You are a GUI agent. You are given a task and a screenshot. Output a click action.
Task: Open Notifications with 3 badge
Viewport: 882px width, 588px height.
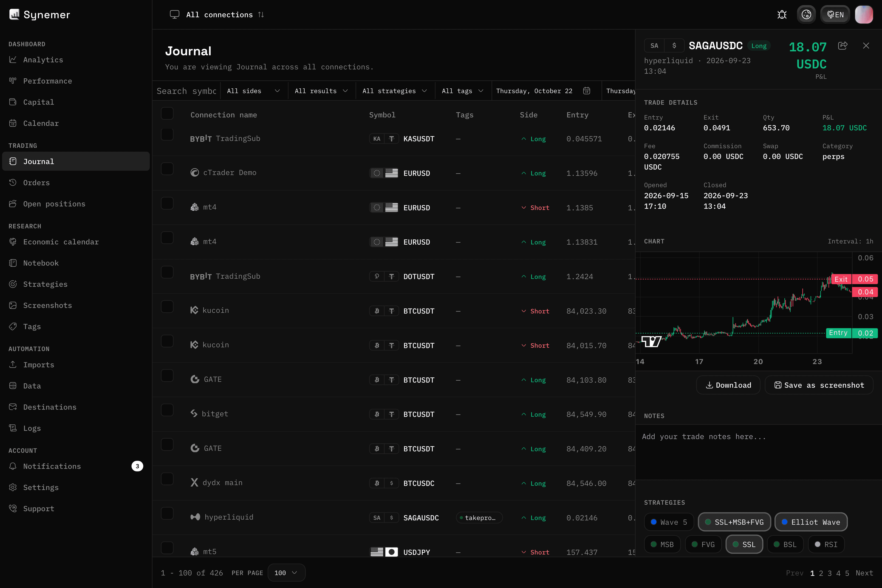tap(76, 466)
